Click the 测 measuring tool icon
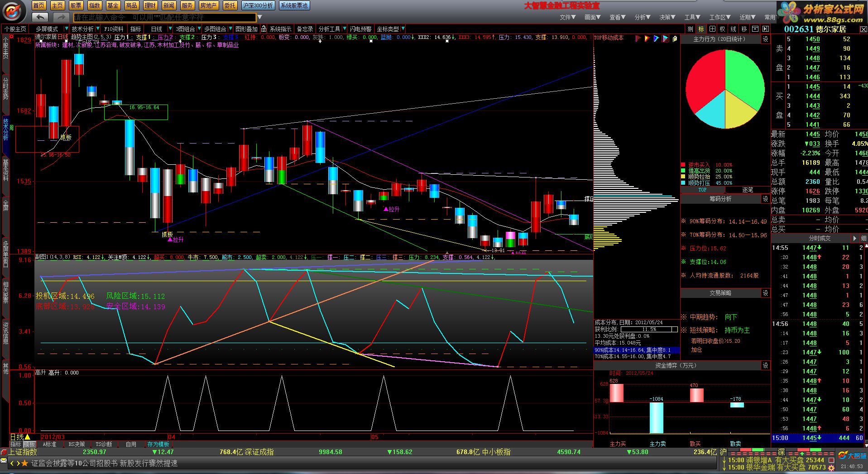The image size is (868, 474). pyautogui.click(x=690, y=29)
